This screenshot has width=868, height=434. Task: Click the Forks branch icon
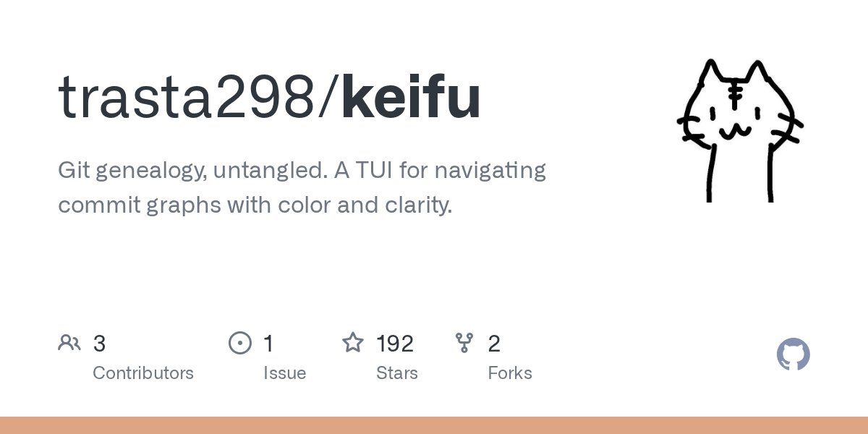pos(464,343)
